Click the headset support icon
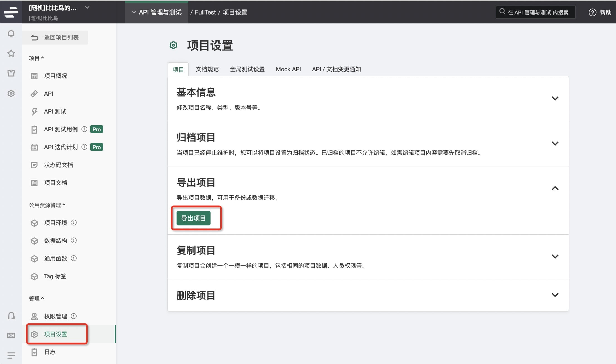 pos(11,316)
